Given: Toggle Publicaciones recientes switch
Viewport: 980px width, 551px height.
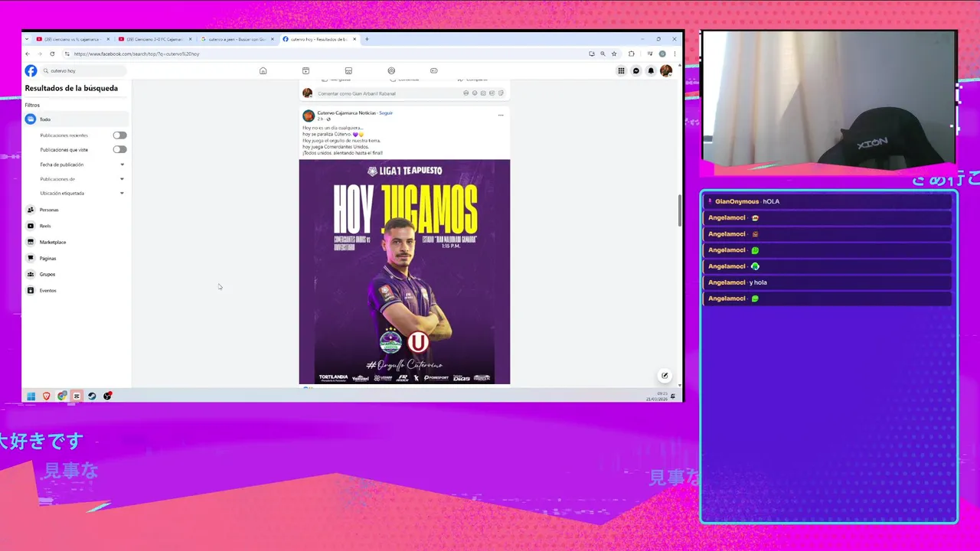Looking at the screenshot, I should [x=119, y=135].
